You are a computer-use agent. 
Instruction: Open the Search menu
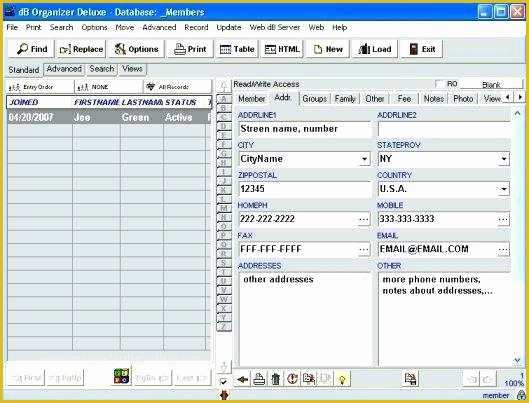pyautogui.click(x=61, y=27)
